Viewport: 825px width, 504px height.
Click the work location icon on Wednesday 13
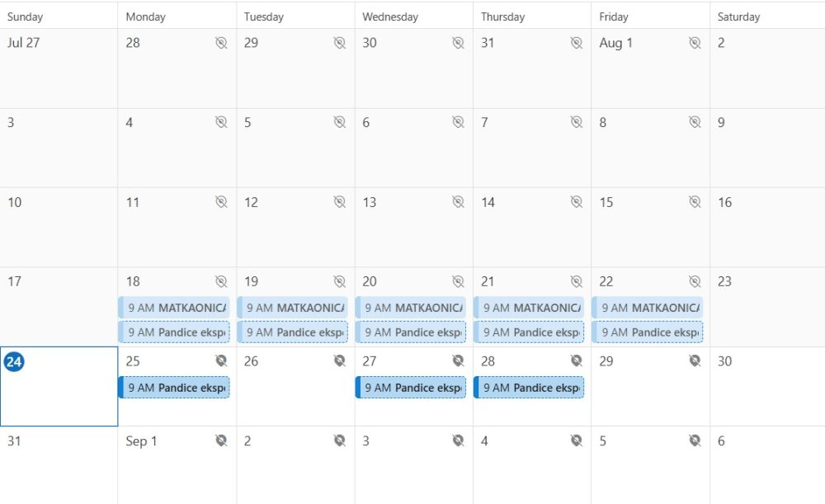click(458, 202)
